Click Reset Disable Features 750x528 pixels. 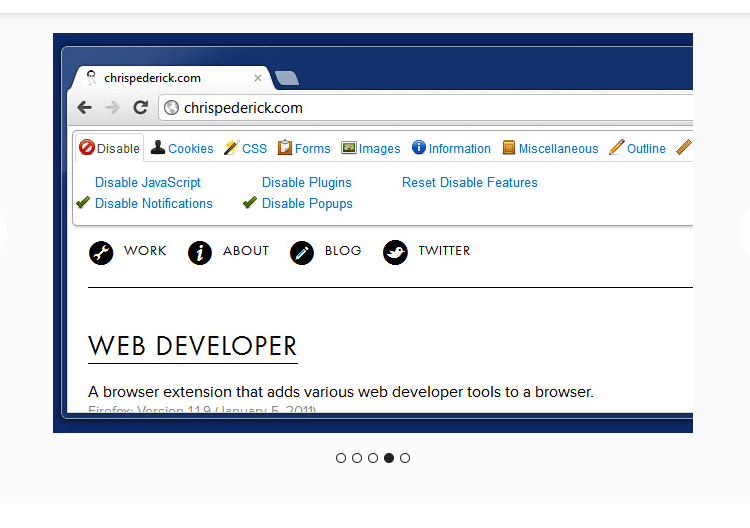click(x=470, y=182)
